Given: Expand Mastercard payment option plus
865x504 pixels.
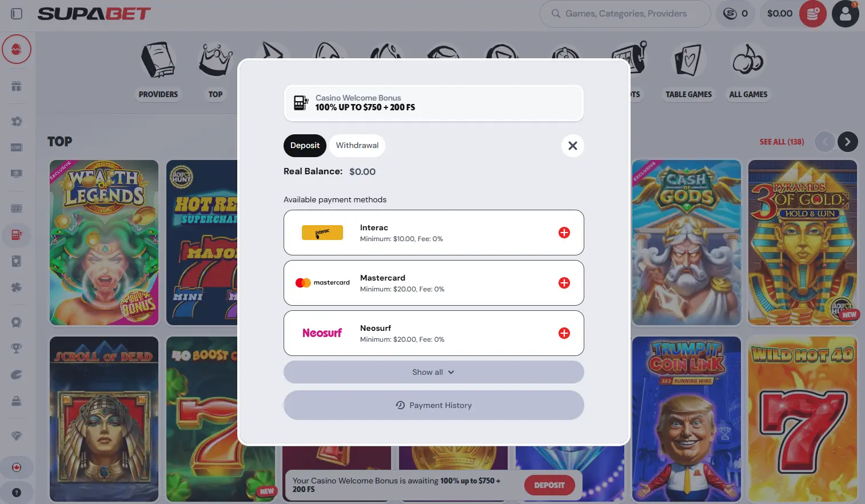Looking at the screenshot, I should tap(564, 283).
